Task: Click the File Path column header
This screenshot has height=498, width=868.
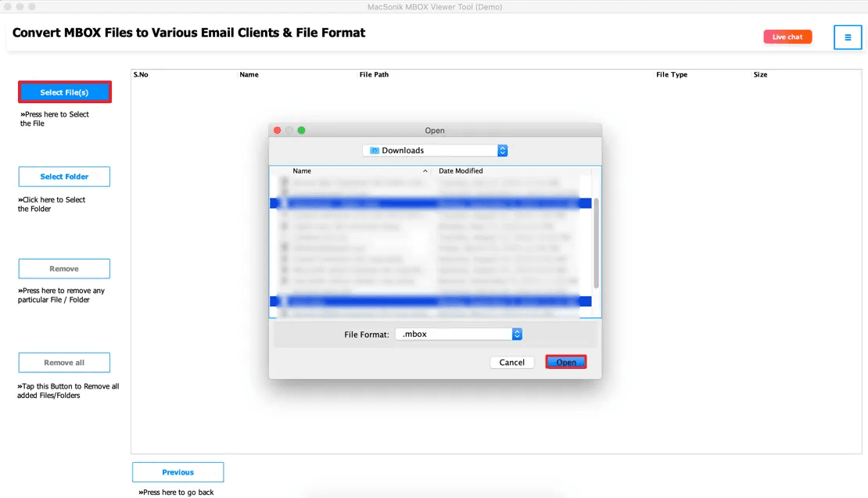Action: tap(374, 74)
